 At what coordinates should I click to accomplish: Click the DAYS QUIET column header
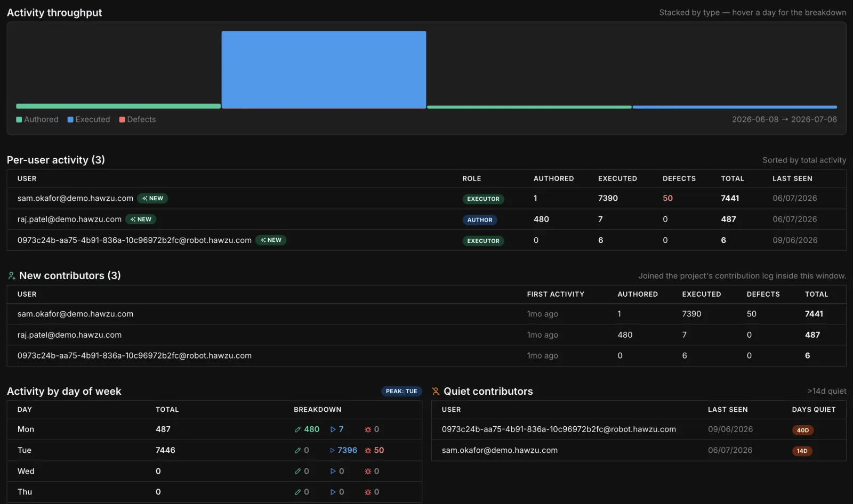pyautogui.click(x=814, y=410)
